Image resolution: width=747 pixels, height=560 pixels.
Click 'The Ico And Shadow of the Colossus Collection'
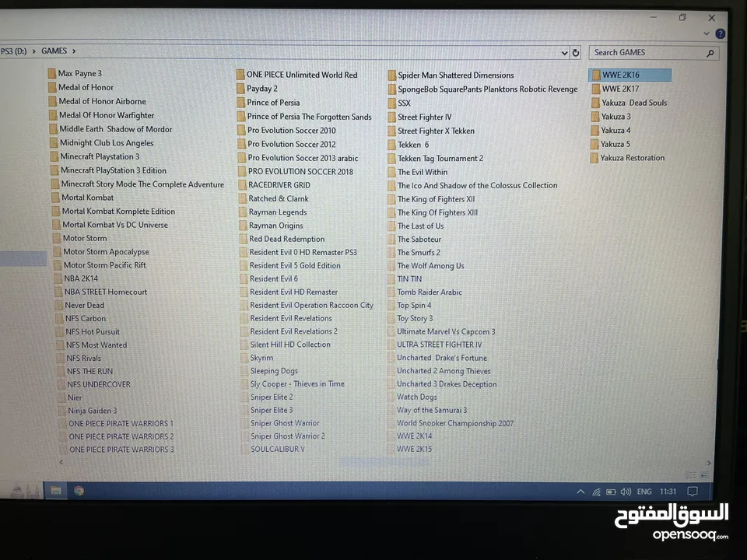click(x=477, y=185)
